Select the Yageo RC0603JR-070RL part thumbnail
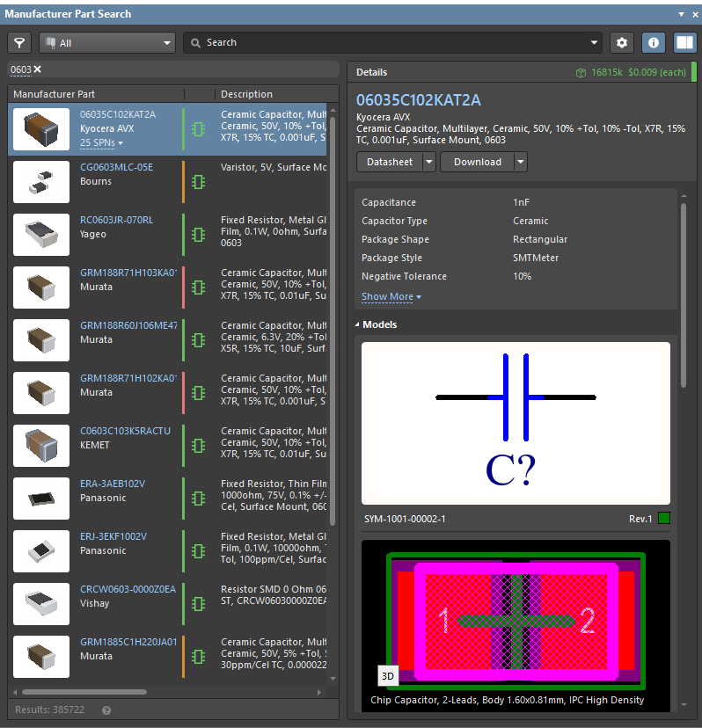The height and width of the screenshot is (728, 702). point(41,235)
